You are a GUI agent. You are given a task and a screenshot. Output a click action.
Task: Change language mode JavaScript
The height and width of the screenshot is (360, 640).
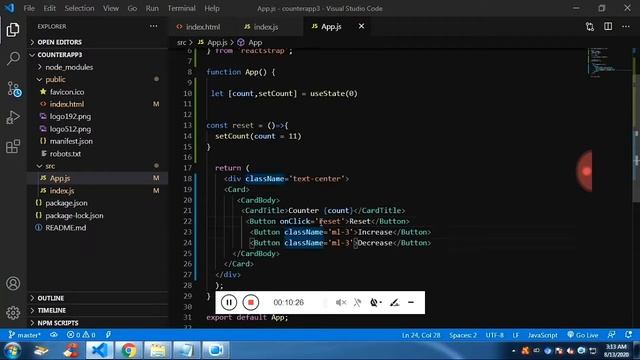pyautogui.click(x=542, y=335)
